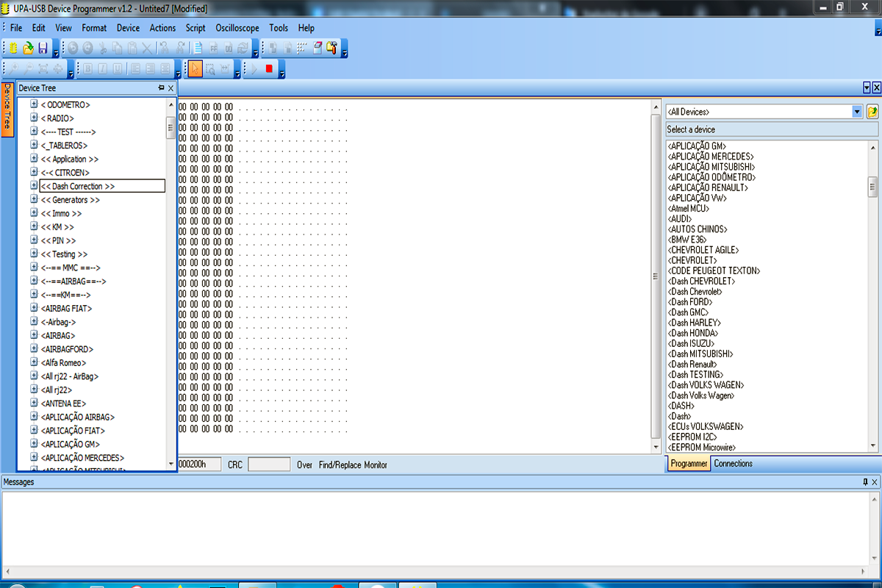The width and height of the screenshot is (882, 588).
Task: Click the Paste clipboard icon
Action: 132,49
